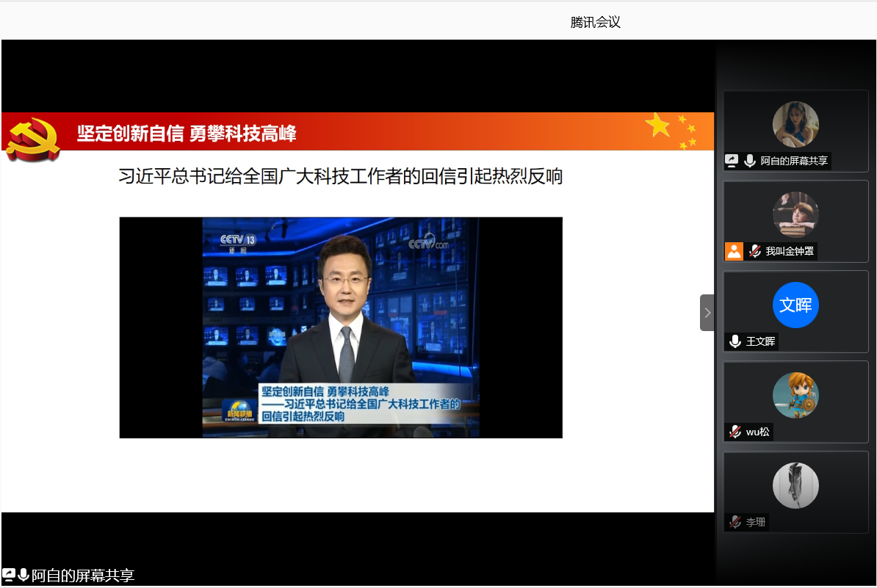The width and height of the screenshot is (877, 588).
Task: Collapse the participant sidebar with the chevron
Action: (x=707, y=313)
